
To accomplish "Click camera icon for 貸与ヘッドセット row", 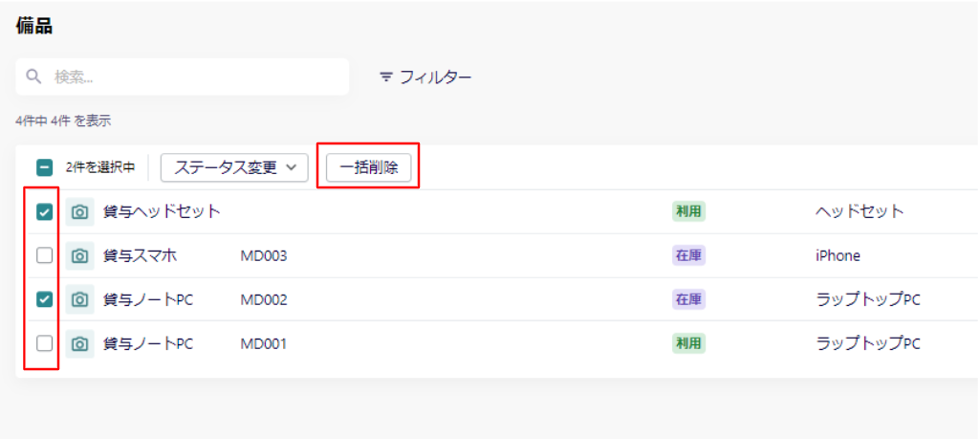I will (x=79, y=212).
